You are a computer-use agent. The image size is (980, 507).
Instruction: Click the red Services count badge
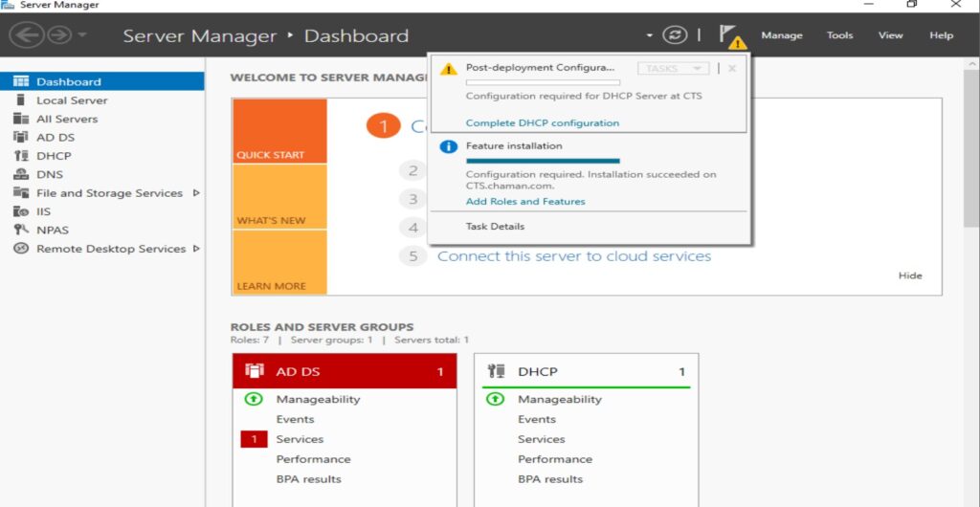coord(254,440)
